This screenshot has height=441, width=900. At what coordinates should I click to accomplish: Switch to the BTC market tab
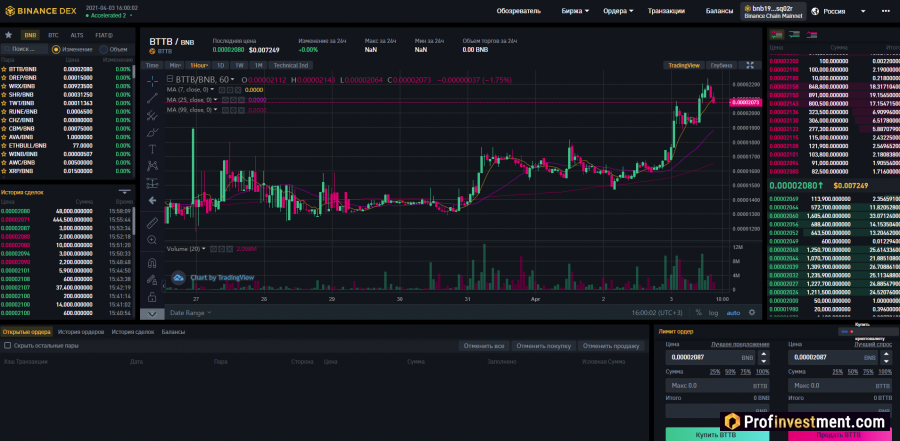53,35
